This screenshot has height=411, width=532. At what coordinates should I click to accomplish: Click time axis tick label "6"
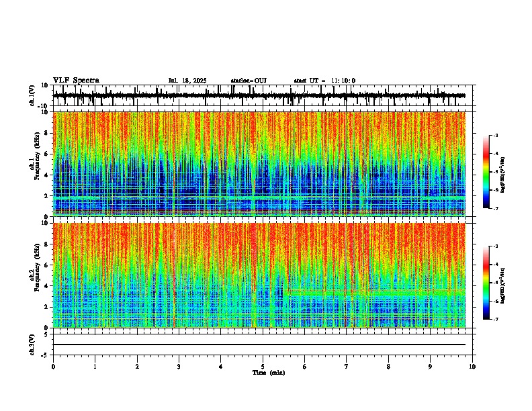305,367
